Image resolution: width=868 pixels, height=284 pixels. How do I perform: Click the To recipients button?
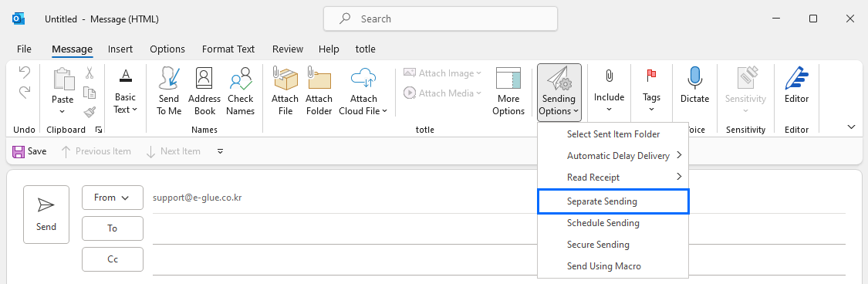click(113, 228)
